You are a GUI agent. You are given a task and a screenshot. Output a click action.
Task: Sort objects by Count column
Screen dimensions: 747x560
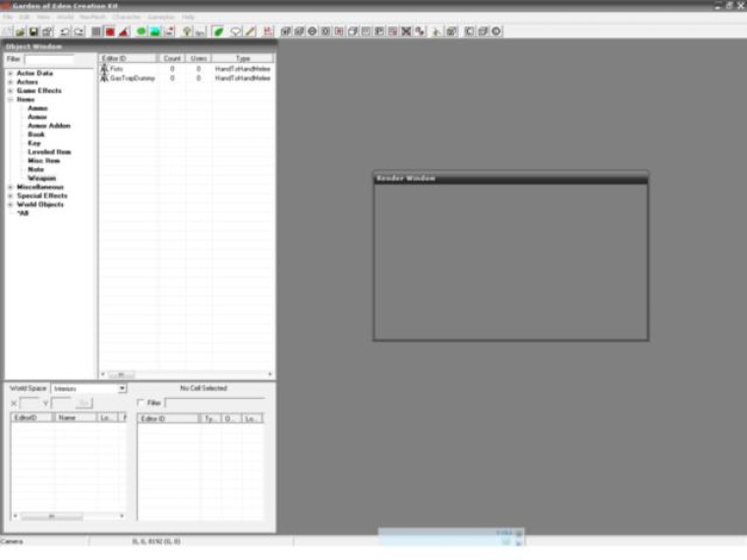point(172,59)
